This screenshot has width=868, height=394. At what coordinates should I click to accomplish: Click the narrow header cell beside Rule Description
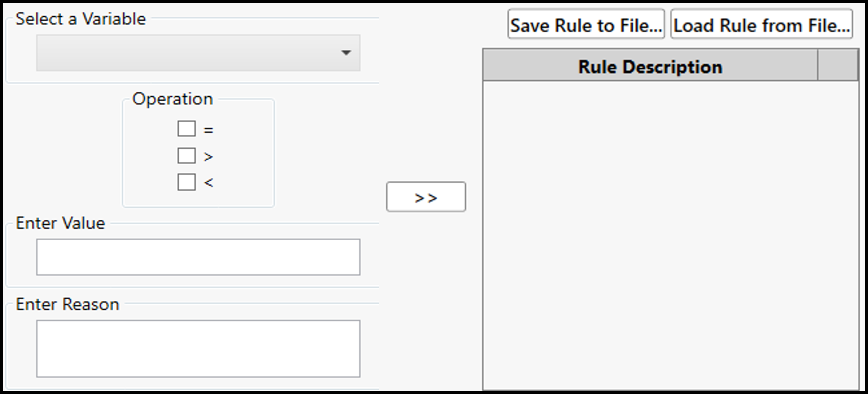click(x=838, y=66)
